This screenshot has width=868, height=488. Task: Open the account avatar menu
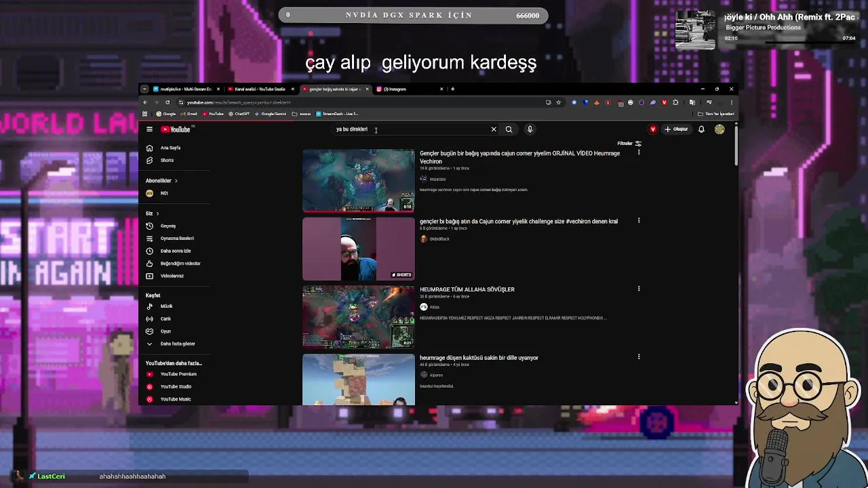point(719,129)
